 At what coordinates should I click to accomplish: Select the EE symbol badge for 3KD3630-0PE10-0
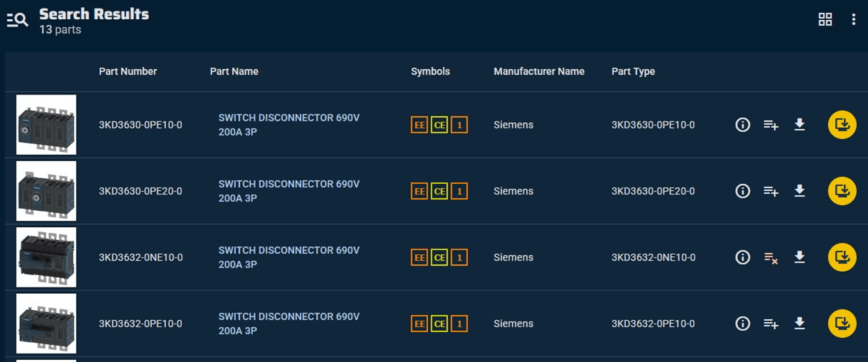coord(419,126)
